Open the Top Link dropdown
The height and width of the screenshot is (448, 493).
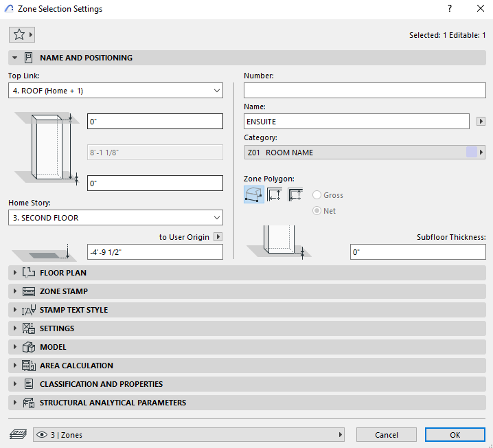[x=115, y=90]
